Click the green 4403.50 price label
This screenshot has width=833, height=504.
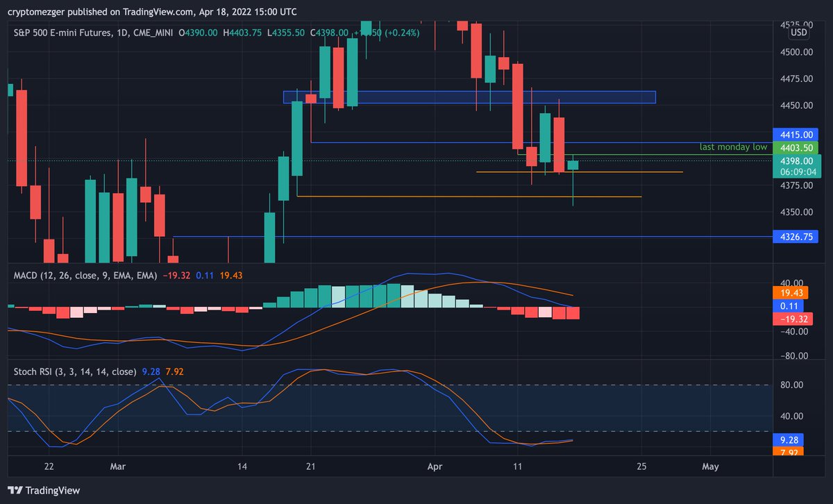796,147
